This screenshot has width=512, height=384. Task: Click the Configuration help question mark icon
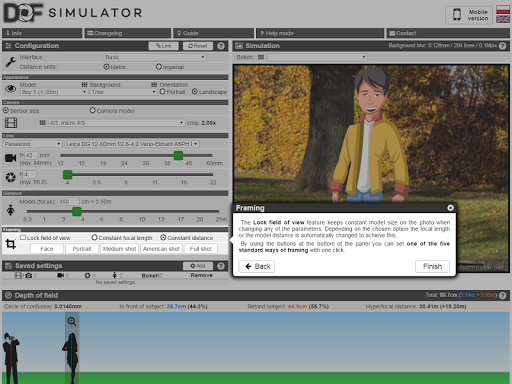221,46
